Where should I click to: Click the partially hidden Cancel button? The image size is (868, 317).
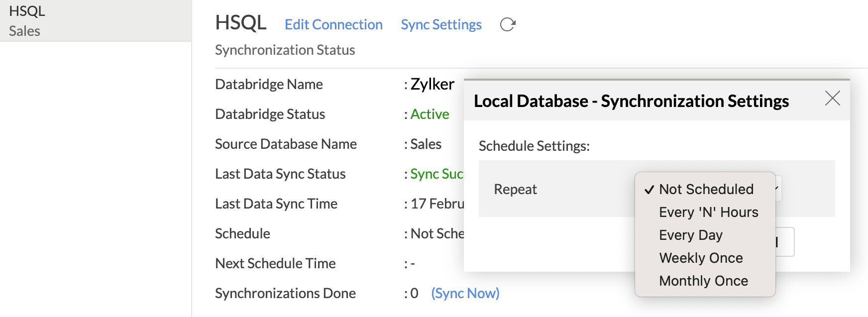(x=785, y=242)
